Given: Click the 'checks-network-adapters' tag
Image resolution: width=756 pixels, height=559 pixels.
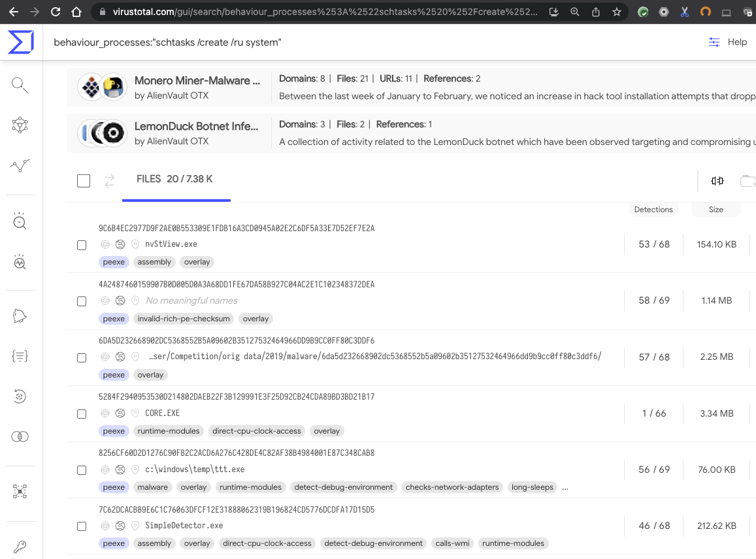Looking at the screenshot, I should click(452, 487).
